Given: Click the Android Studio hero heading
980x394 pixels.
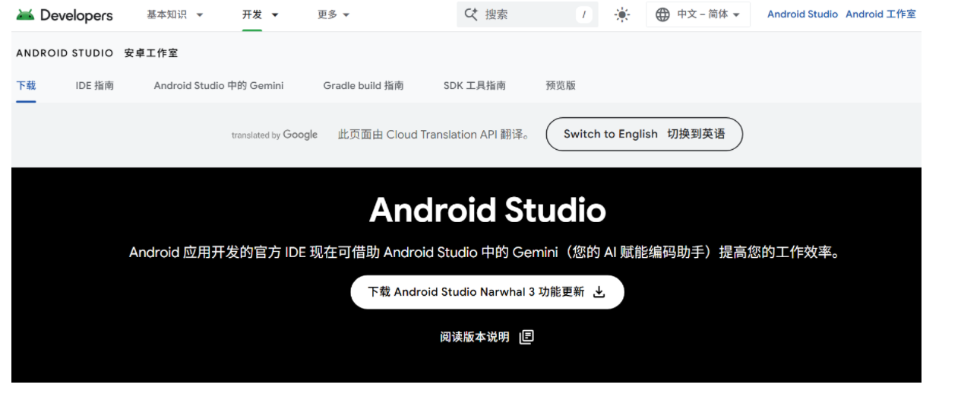Looking at the screenshot, I should (x=488, y=210).
